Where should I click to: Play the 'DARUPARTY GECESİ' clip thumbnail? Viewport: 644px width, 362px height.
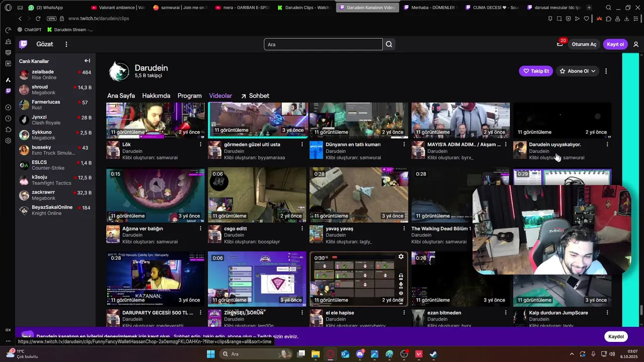pyautogui.click(x=155, y=279)
